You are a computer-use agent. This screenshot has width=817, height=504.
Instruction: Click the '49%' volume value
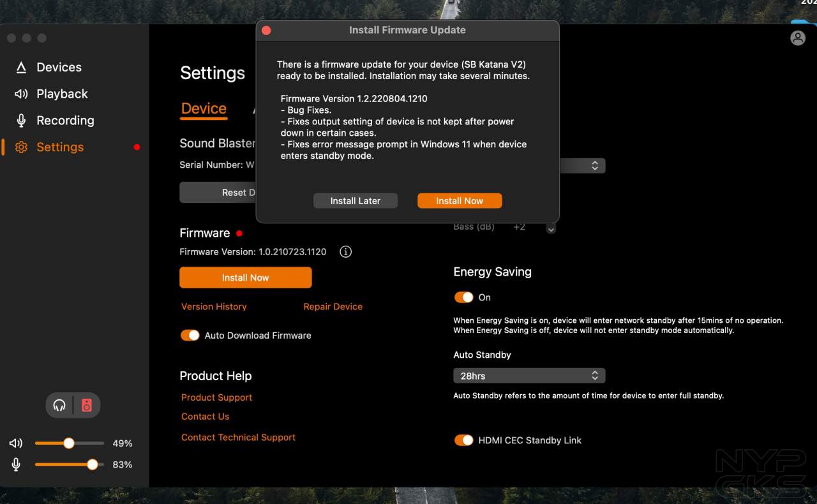click(x=123, y=443)
